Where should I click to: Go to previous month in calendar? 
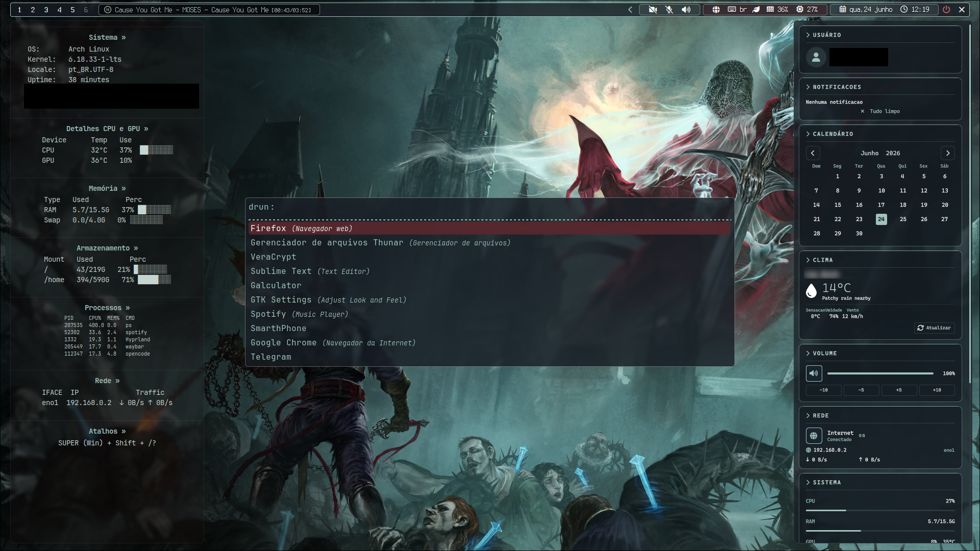tap(813, 153)
